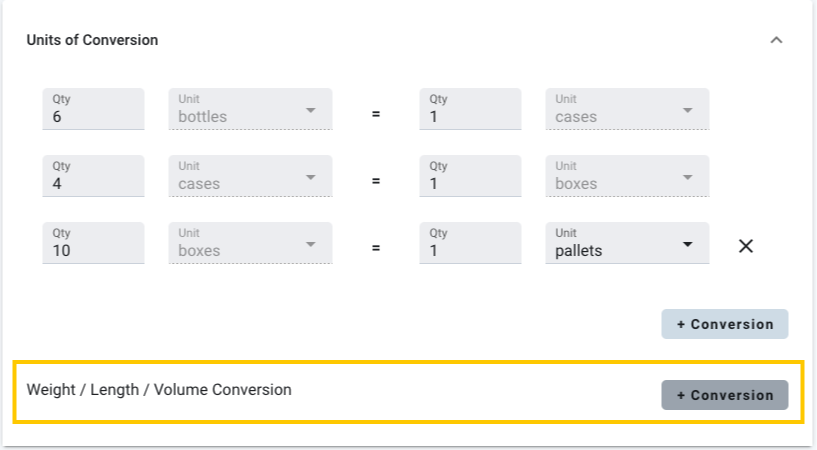Click the Units of Conversion heading

92,41
